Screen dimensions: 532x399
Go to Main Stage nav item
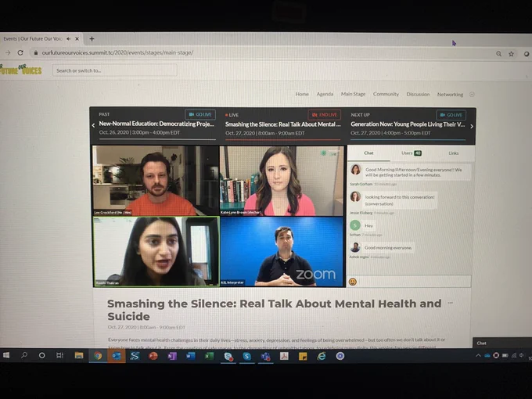(353, 94)
